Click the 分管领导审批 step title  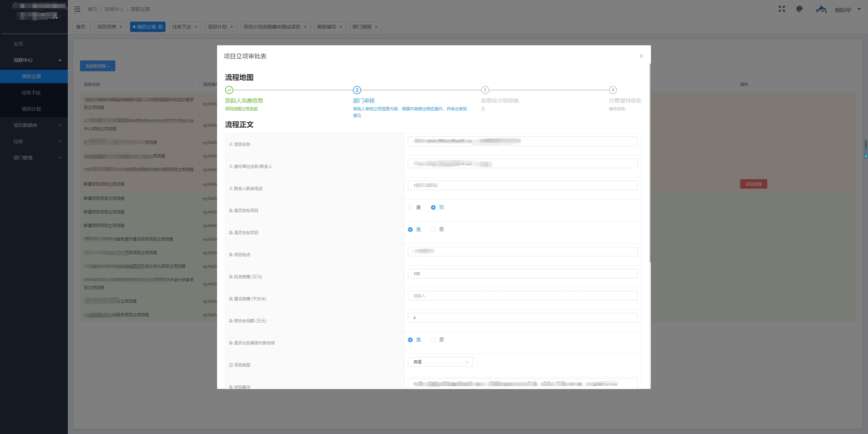[625, 100]
